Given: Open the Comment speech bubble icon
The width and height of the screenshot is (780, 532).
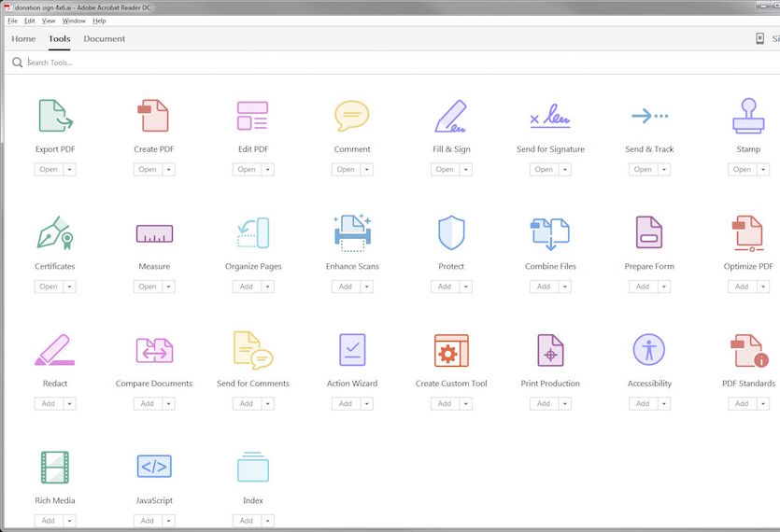Looking at the screenshot, I should 351,116.
